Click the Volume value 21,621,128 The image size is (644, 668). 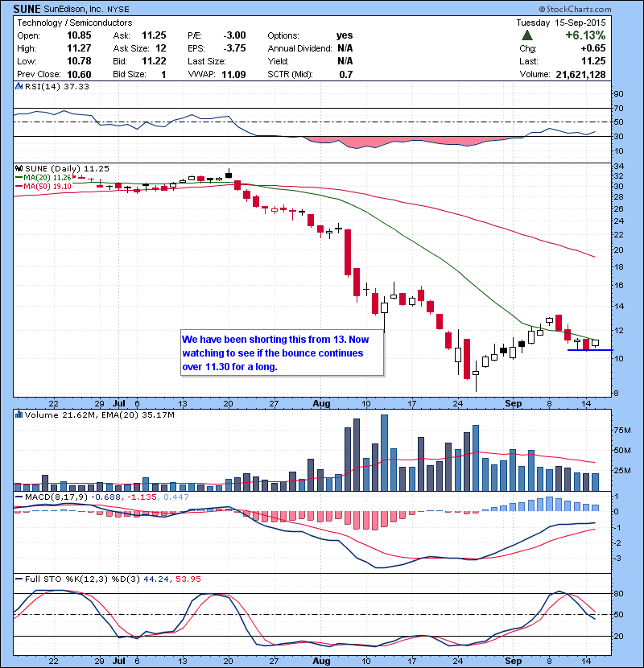coord(580,74)
